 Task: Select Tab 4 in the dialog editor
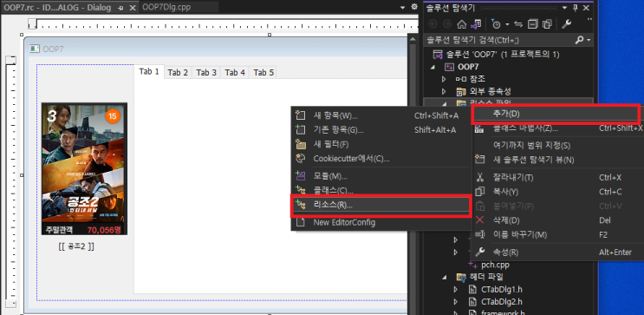point(235,72)
